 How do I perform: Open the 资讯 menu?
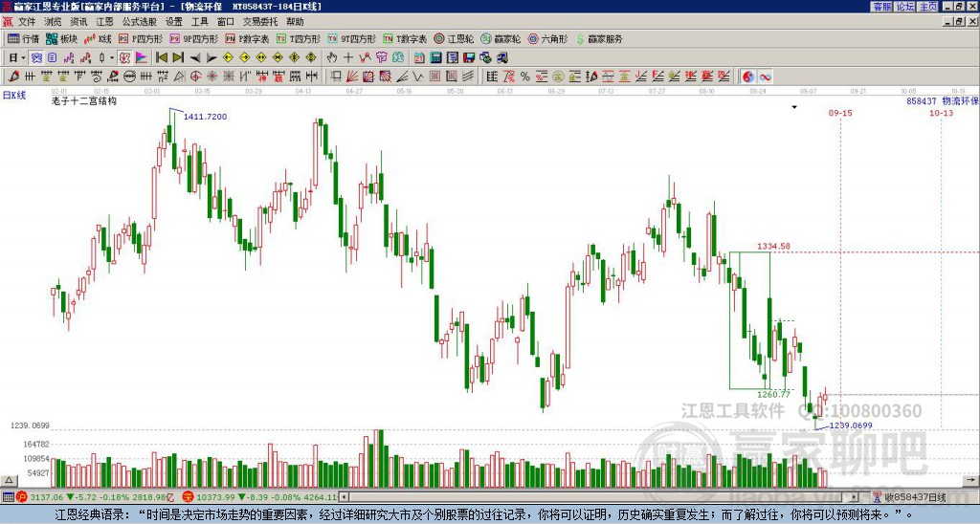coord(78,22)
